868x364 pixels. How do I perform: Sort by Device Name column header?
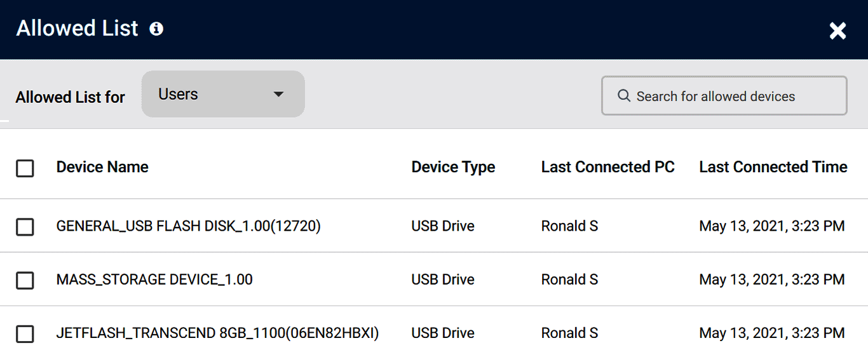[x=102, y=167]
